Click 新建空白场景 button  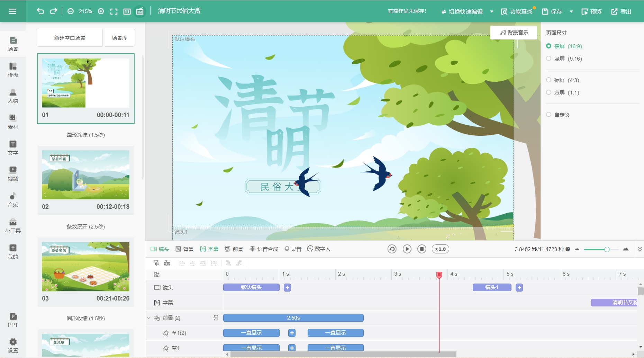[x=70, y=38]
